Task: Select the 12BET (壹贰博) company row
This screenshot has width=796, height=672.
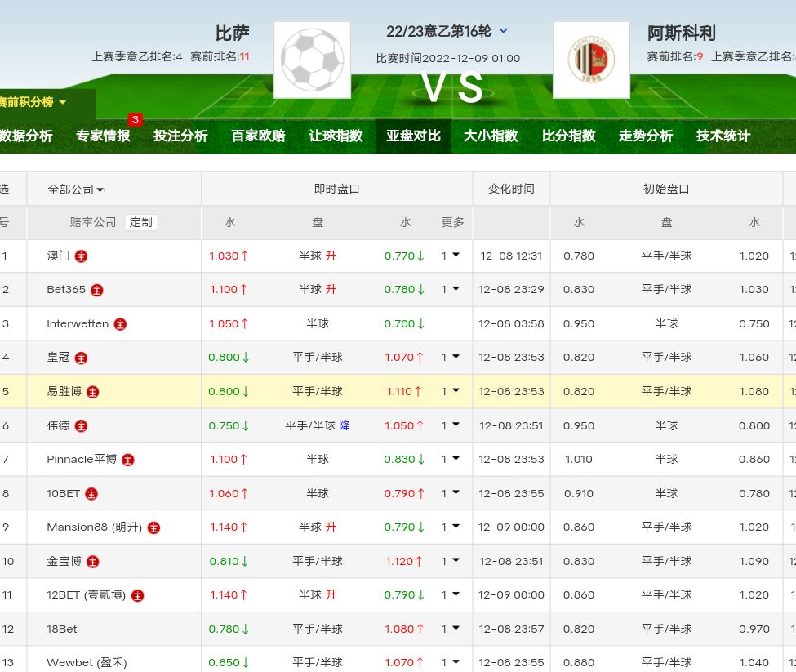Action: [86, 595]
